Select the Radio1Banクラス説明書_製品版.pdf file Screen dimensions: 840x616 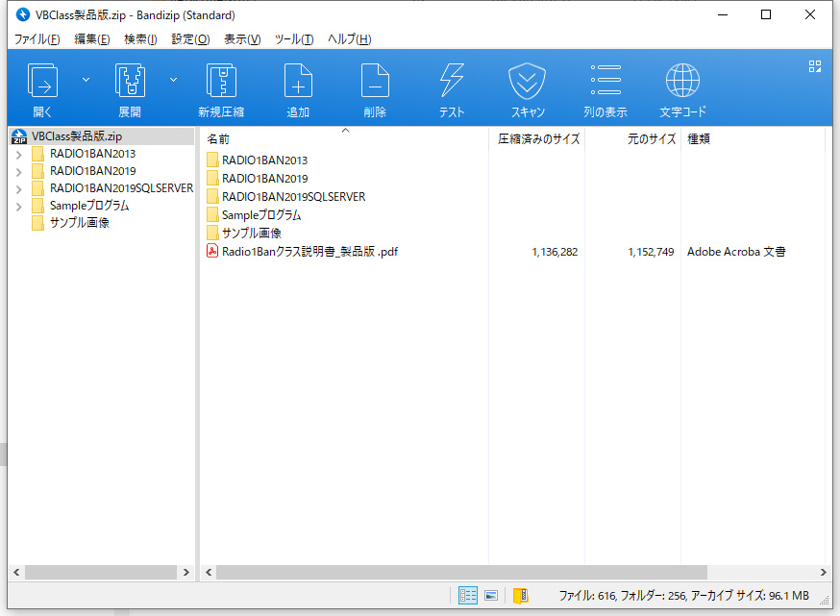309,251
